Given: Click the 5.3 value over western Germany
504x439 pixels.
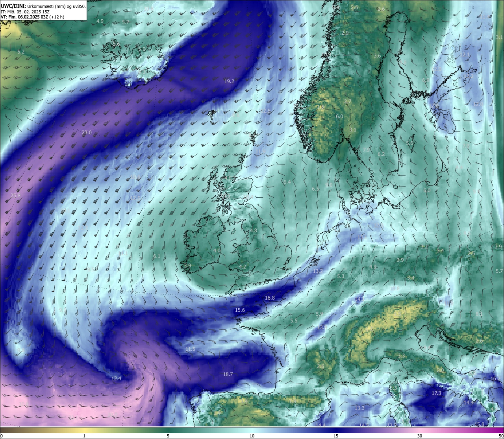Looking at the screenshot, I should pos(341,276).
